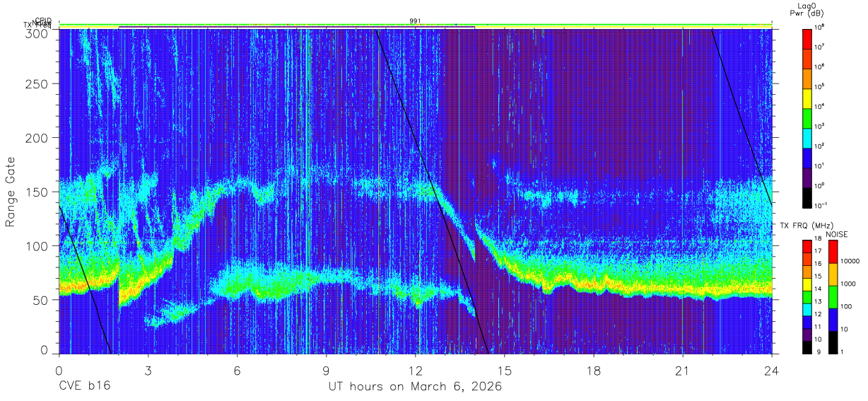Click the 'NOISE' legend title
Image resolution: width=868 pixels, height=401 pixels.
837,233
